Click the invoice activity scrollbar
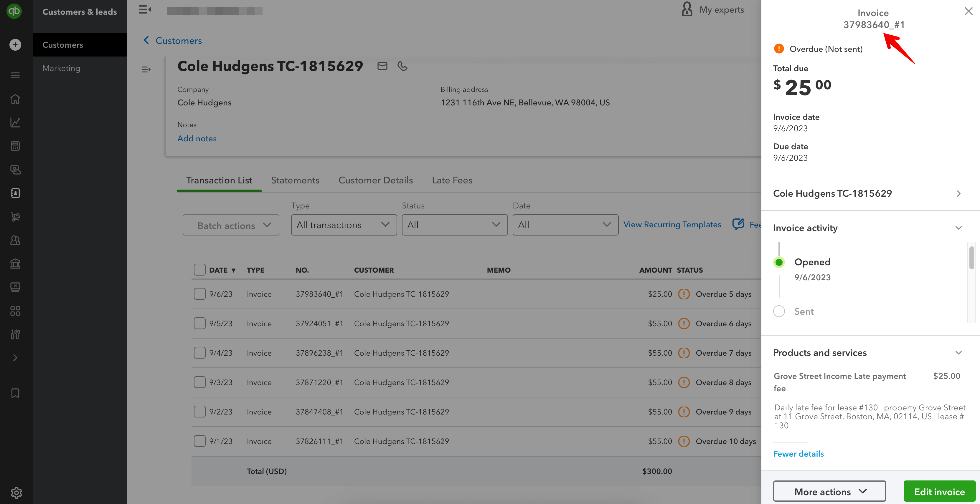The image size is (980, 504). tap(971, 258)
